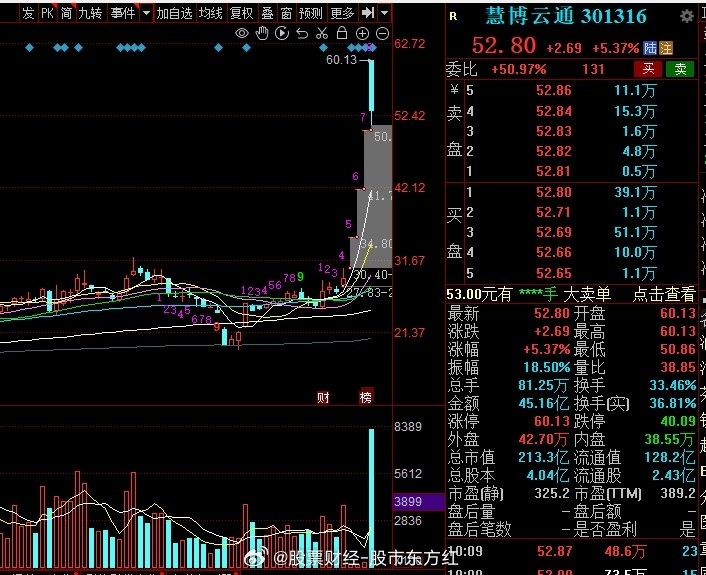The height and width of the screenshot is (575, 706).
Task: Expand the dropdown arrow beside 事件
Action: (x=146, y=13)
